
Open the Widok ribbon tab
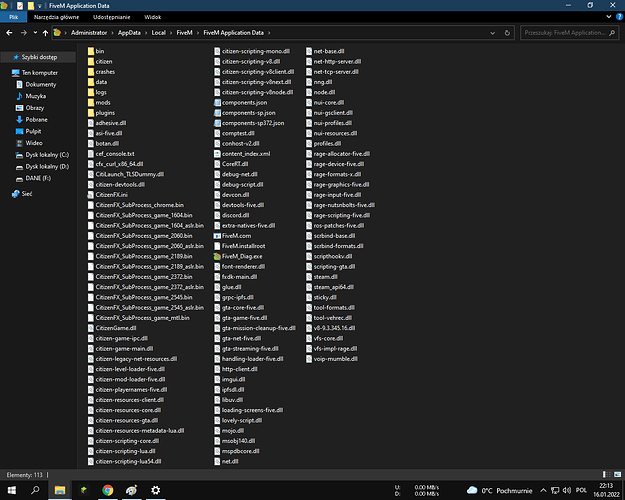click(x=152, y=17)
